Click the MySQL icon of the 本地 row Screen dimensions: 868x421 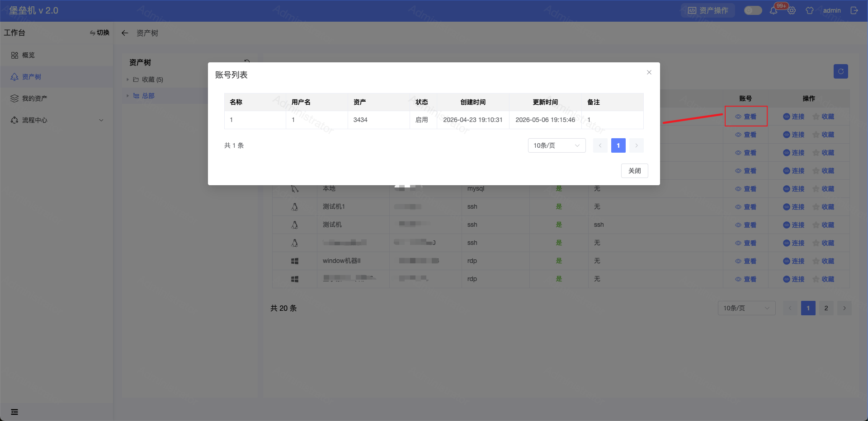coord(295,189)
